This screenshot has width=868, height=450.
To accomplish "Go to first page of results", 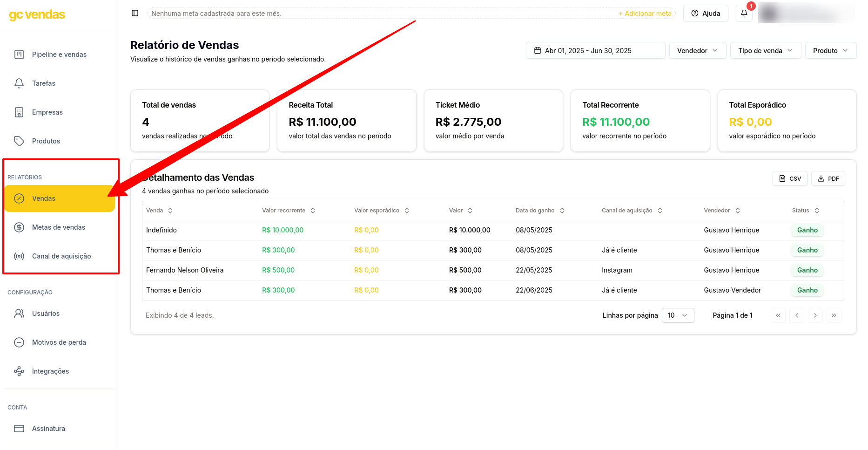I will [x=778, y=315].
